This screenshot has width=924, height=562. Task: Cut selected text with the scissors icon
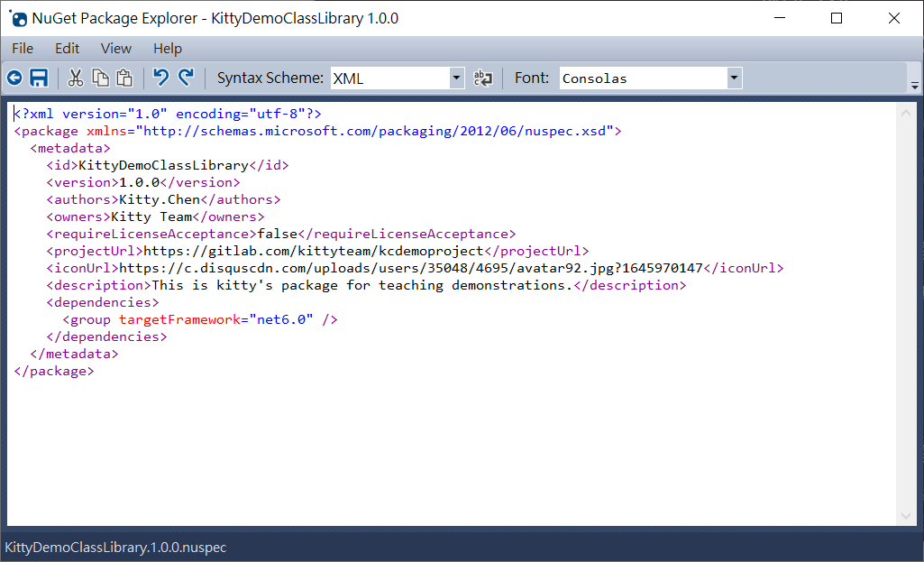click(76, 78)
